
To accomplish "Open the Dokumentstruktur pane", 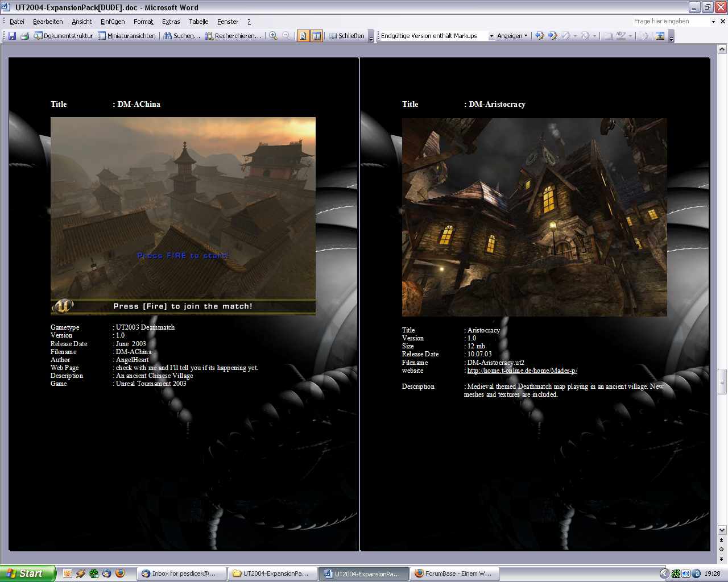I will [63, 36].
